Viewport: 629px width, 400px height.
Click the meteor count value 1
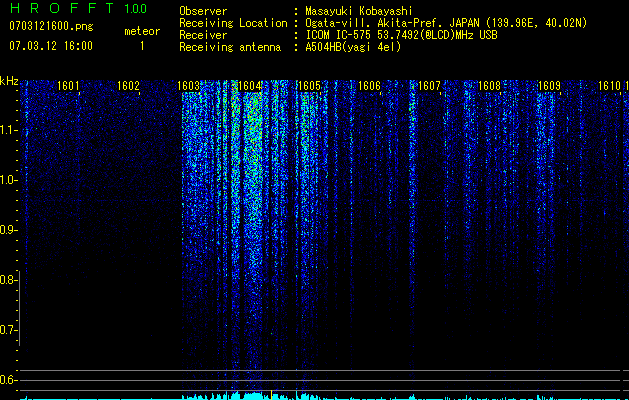[x=142, y=46]
